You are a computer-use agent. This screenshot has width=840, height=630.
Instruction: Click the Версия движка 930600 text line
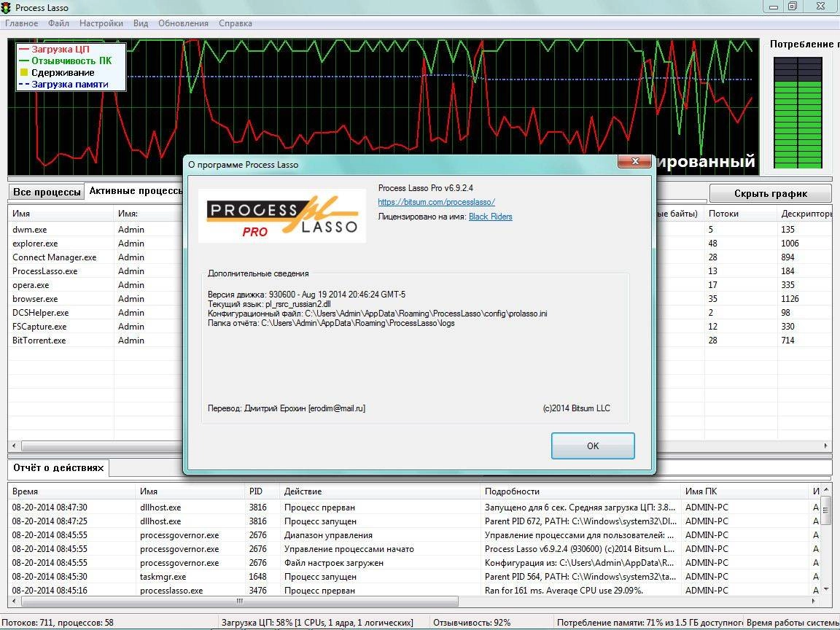coord(306,295)
